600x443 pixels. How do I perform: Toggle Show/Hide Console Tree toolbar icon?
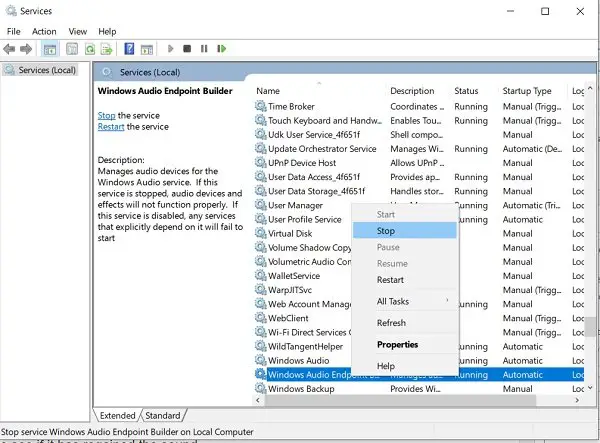click(52, 48)
